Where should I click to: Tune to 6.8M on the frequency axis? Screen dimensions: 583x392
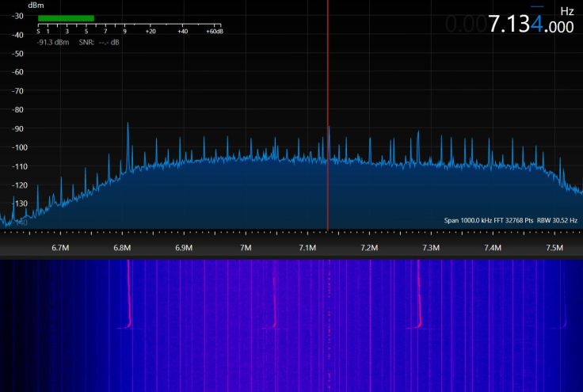122,249
